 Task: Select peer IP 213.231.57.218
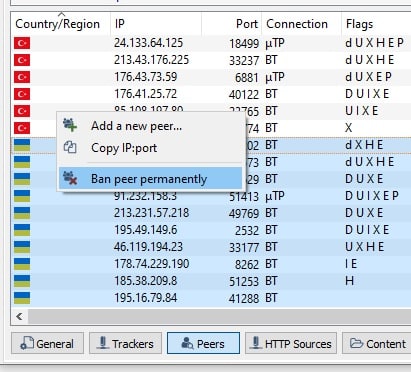click(x=151, y=213)
